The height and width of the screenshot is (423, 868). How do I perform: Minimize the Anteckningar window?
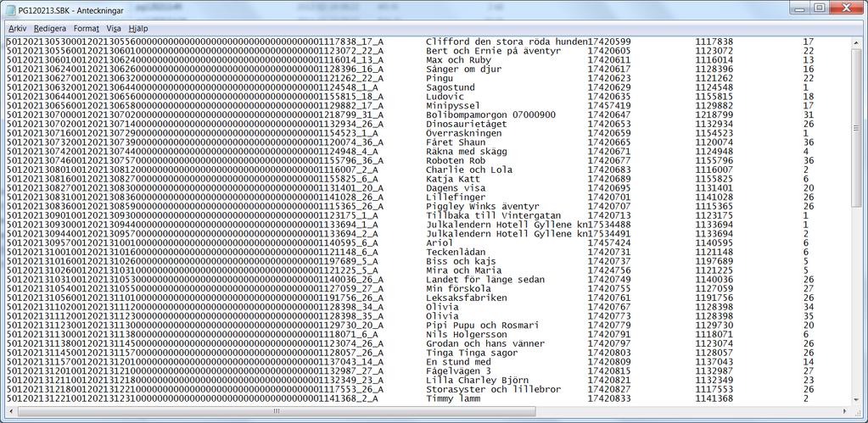800,7
